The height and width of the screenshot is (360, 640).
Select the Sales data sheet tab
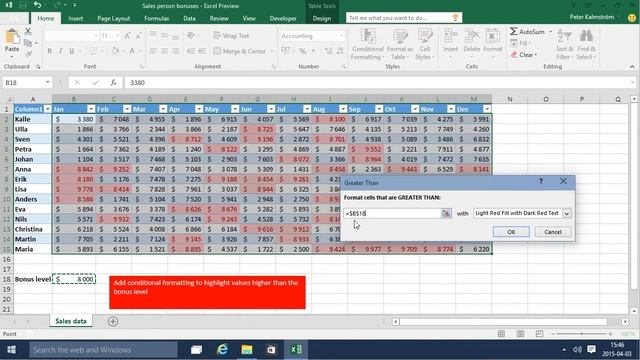(x=71, y=321)
